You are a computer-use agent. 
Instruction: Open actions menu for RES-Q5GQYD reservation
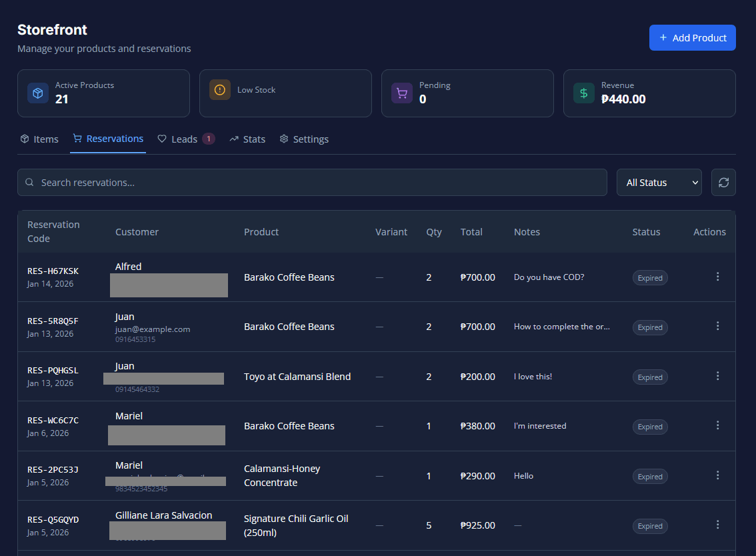pos(717,525)
